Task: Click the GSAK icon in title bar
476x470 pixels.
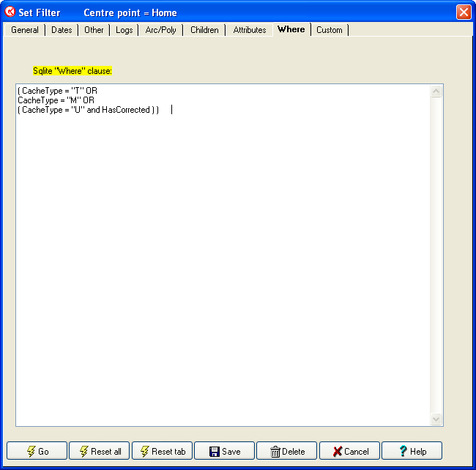Action: pyautogui.click(x=10, y=12)
